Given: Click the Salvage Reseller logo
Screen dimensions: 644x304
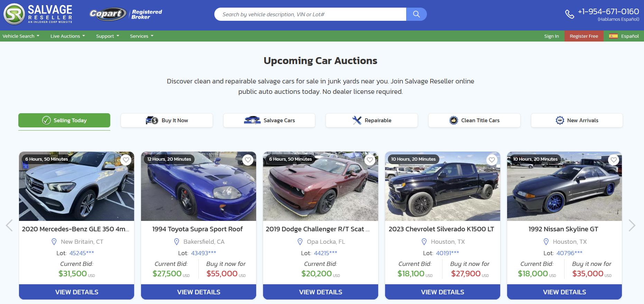Looking at the screenshot, I should (x=38, y=14).
